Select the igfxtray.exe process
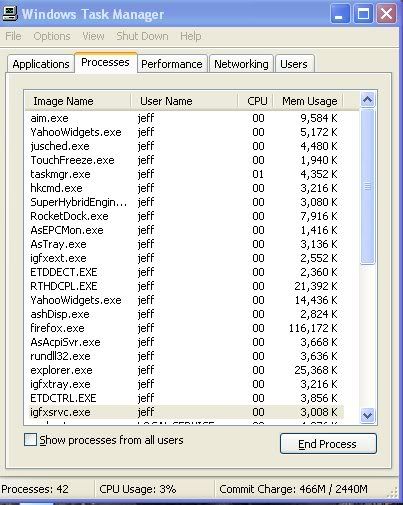 [185, 384]
